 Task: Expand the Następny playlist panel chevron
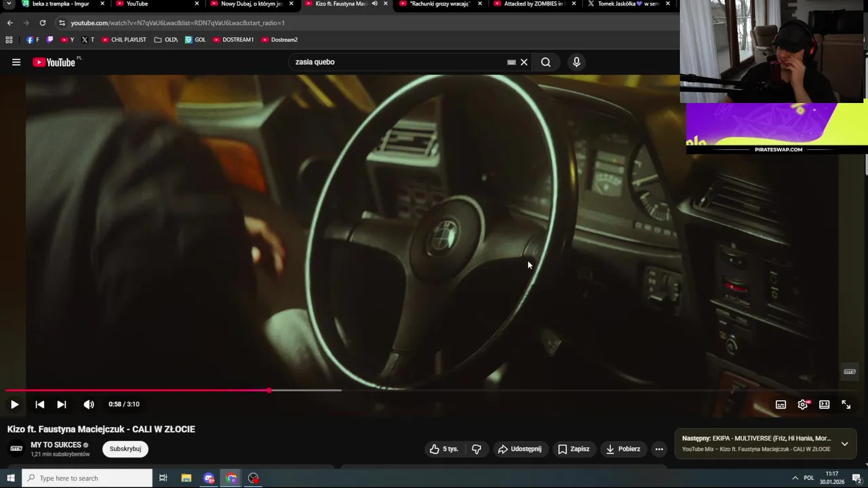point(844,444)
